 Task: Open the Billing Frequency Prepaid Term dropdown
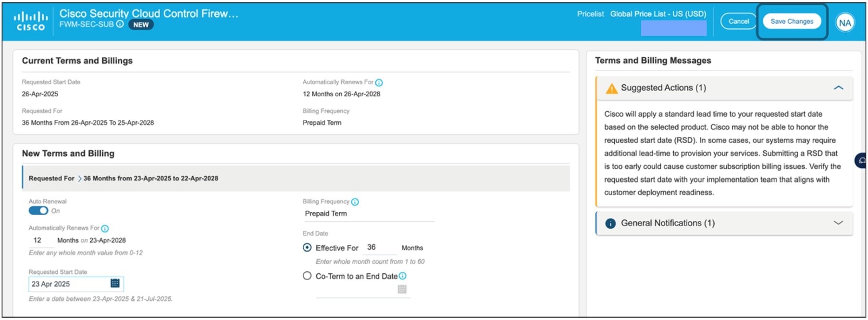(x=369, y=214)
